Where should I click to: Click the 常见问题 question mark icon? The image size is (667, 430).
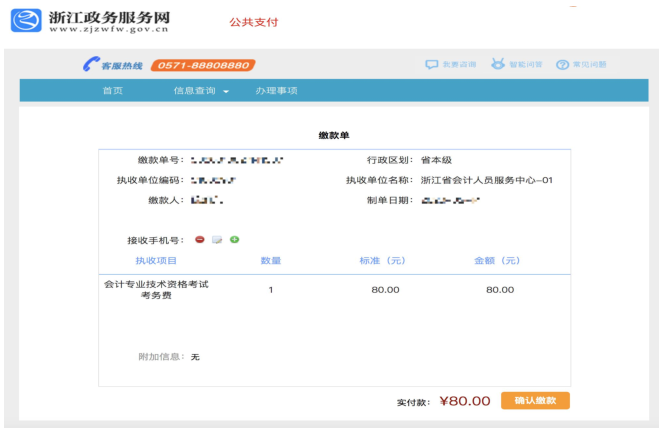click(x=562, y=65)
